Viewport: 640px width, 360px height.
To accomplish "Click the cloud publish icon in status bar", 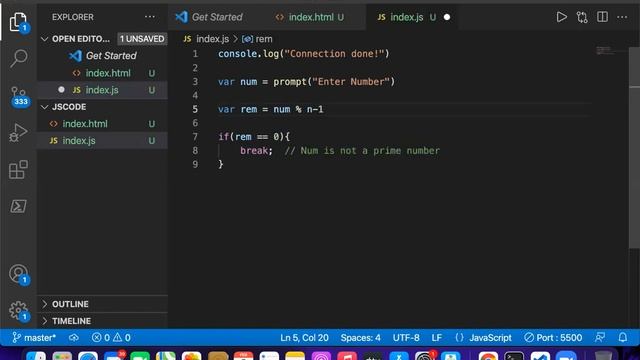I will [x=74, y=338].
